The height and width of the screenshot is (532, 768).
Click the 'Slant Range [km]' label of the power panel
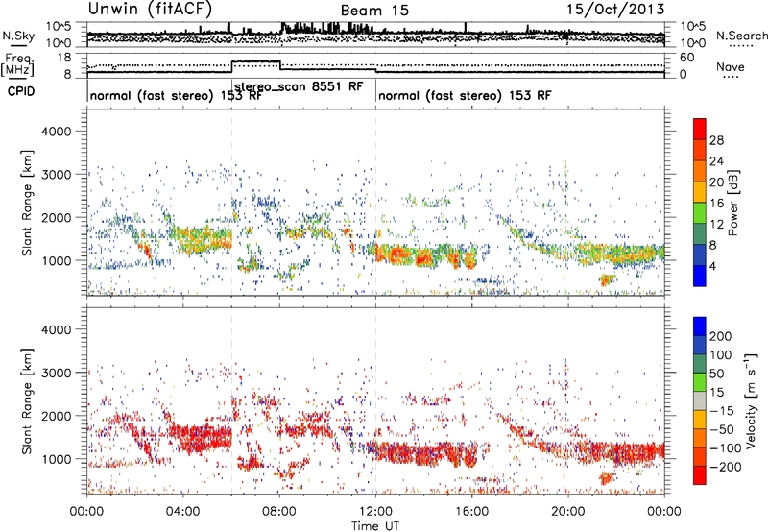tap(27, 203)
